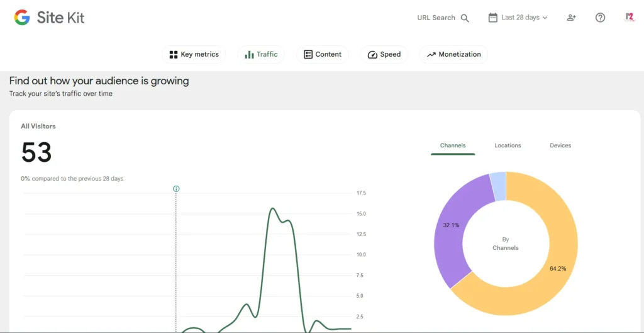Click the info marker icon above chart

(176, 188)
